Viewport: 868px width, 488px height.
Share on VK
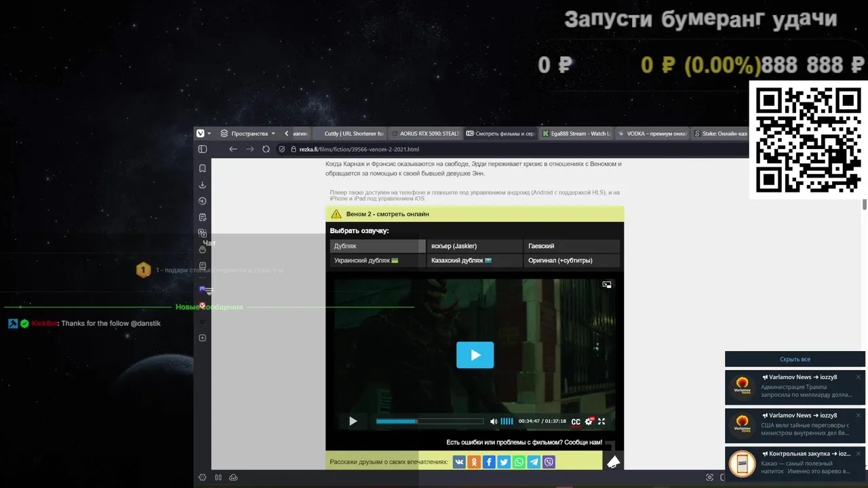point(459,462)
